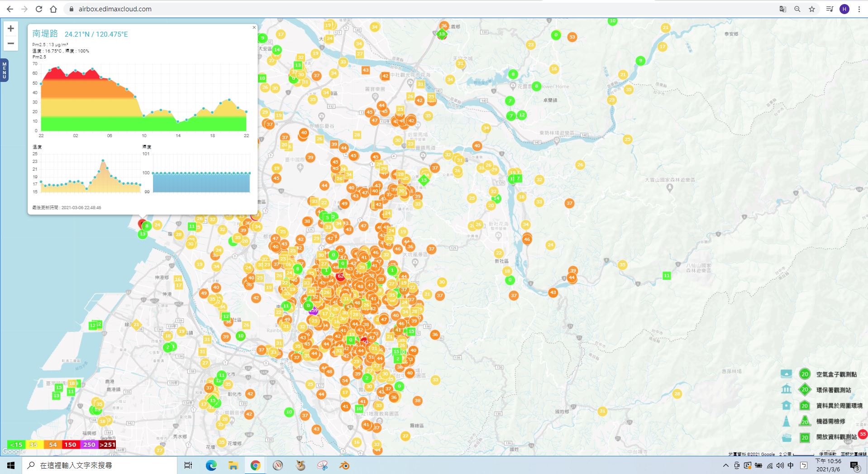Select the orange 46 marker near 新社
Viewport: 868px width, 474px height.
(x=527, y=239)
